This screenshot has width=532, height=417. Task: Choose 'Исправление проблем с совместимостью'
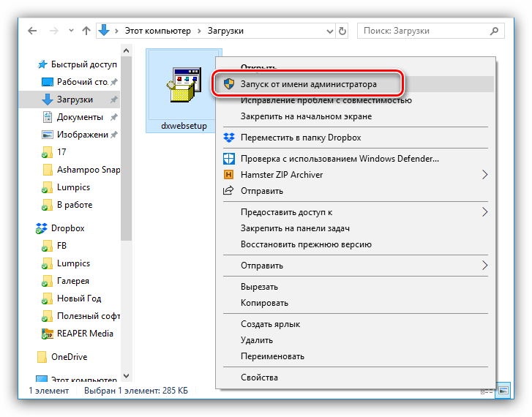point(326,100)
